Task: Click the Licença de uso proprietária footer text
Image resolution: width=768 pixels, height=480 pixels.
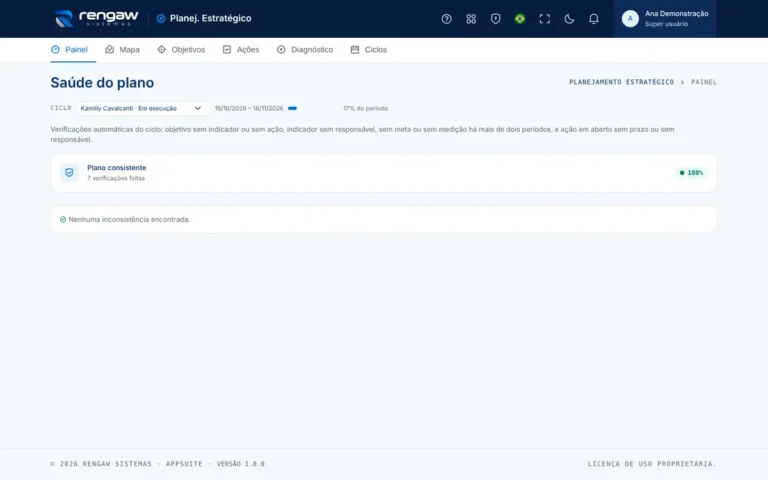Action: 652,464
